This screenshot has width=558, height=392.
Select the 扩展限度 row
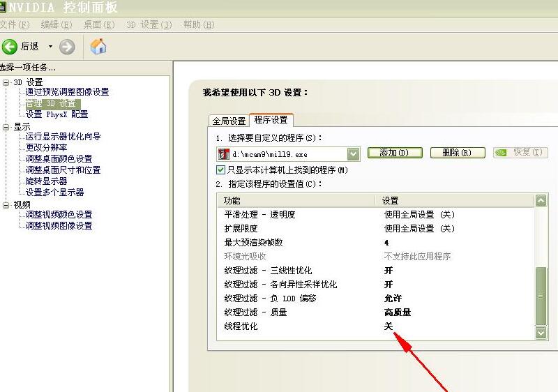click(x=376, y=228)
